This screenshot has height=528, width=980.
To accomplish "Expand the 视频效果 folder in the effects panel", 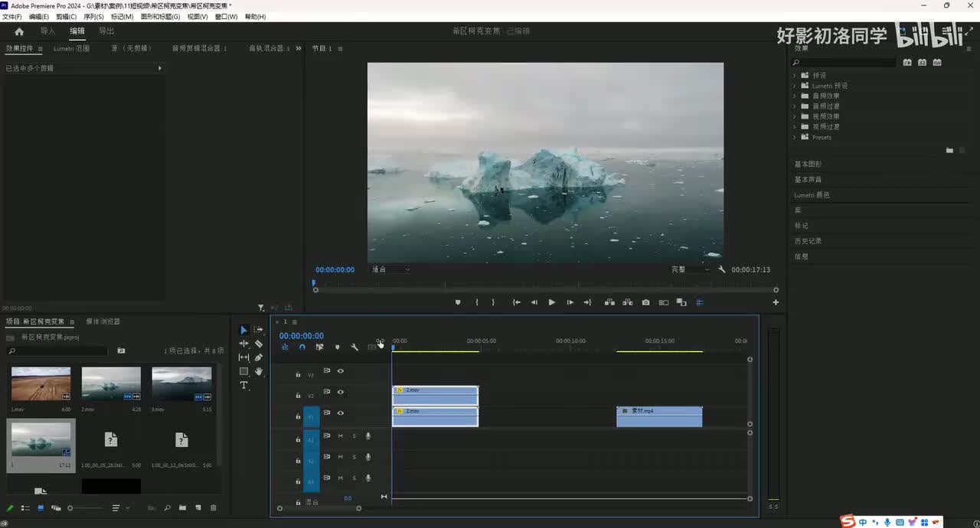I will [x=795, y=116].
